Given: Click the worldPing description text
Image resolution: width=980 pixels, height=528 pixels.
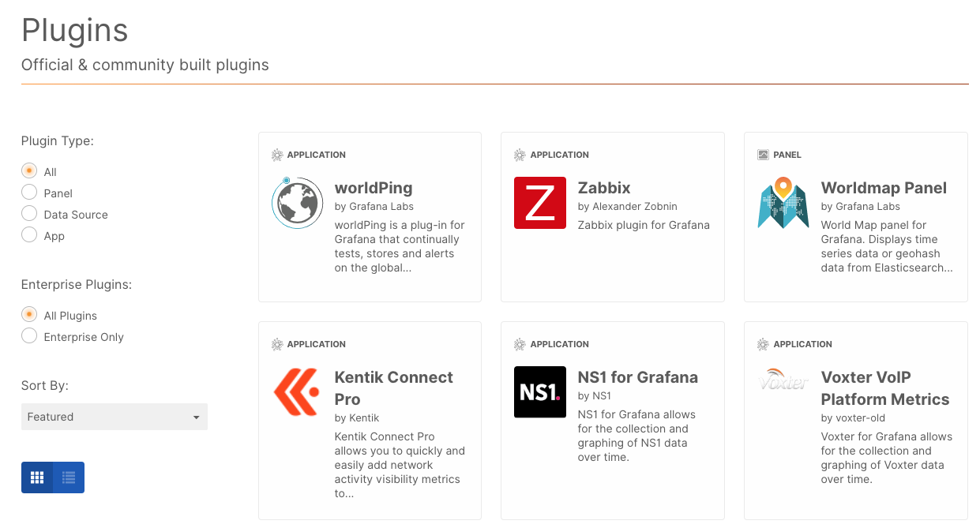Looking at the screenshot, I should pos(400,246).
